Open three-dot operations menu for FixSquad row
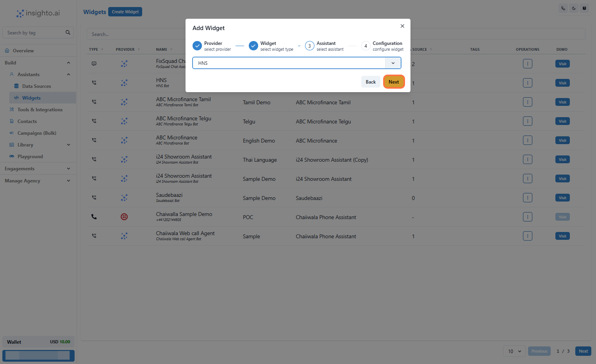Viewport: 596px width, 364px height. click(528, 64)
